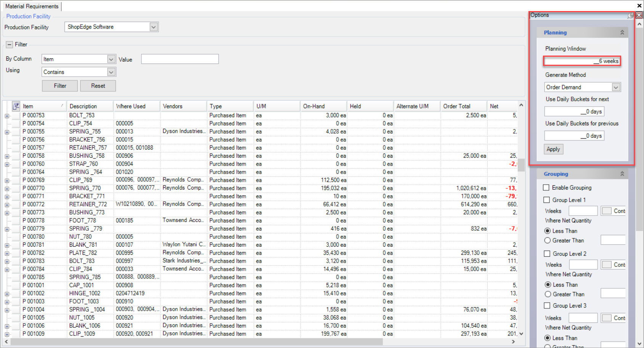Click vendor Waylon Yutani C.. cell

(184, 245)
